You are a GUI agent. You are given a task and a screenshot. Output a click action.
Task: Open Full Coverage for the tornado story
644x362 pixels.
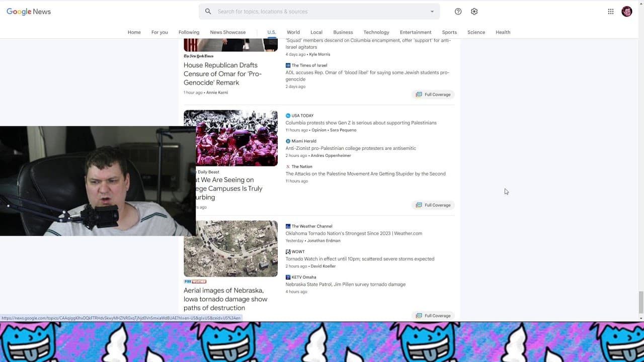click(433, 316)
